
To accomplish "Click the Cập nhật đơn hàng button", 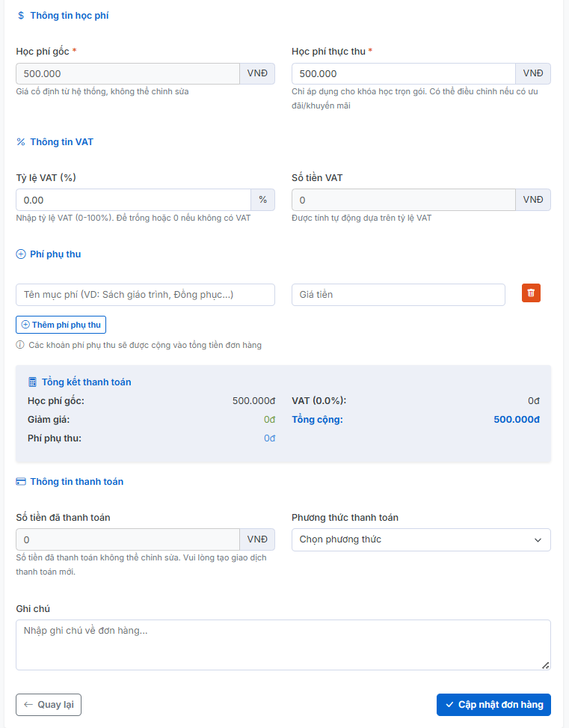I will click(493, 705).
